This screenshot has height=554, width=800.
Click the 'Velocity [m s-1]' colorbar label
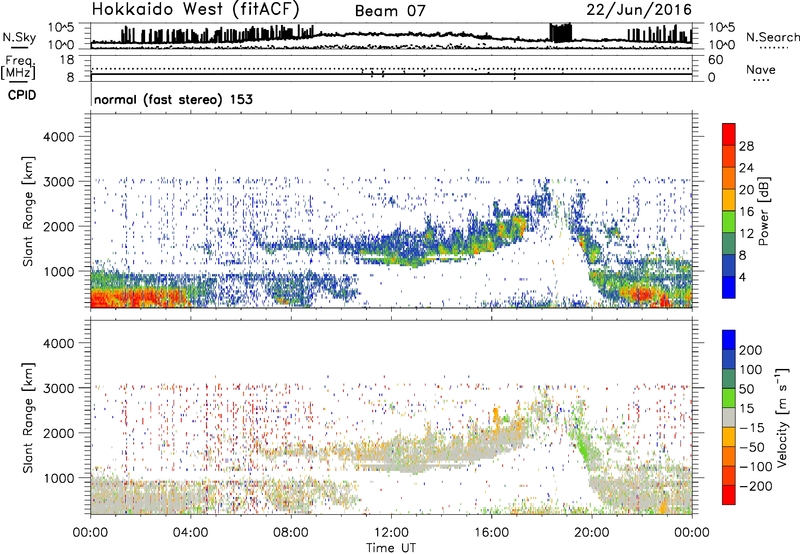point(781,417)
